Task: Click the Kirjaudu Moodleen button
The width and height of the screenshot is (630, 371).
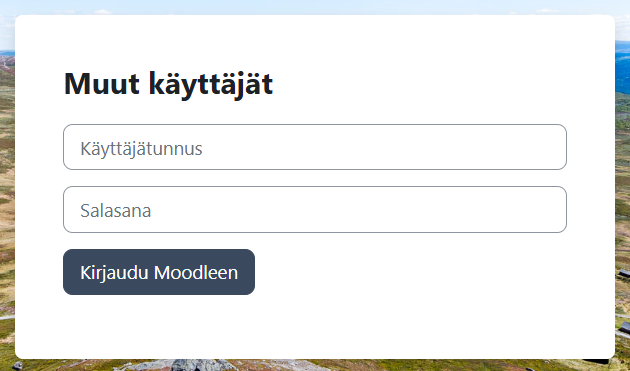Action: point(159,272)
